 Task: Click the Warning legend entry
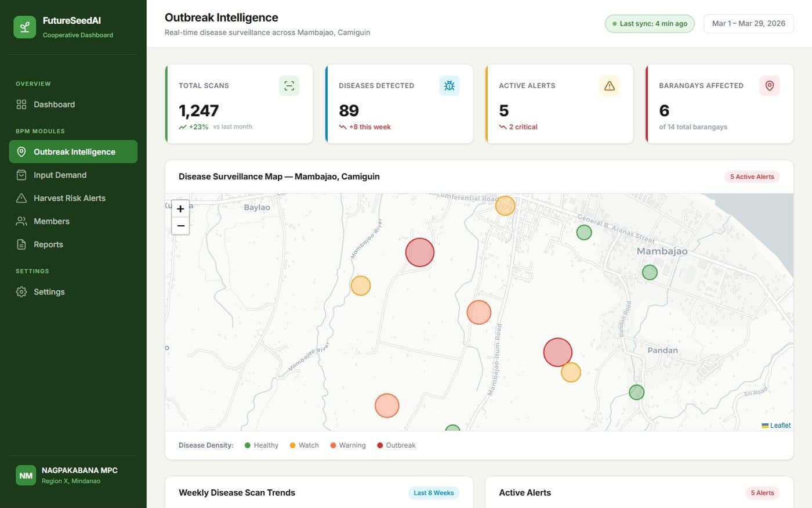click(x=347, y=445)
